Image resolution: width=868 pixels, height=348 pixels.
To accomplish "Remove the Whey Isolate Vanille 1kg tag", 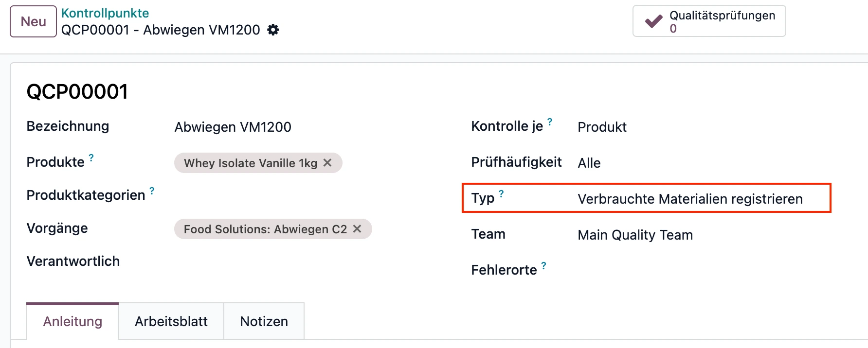I will (x=328, y=163).
